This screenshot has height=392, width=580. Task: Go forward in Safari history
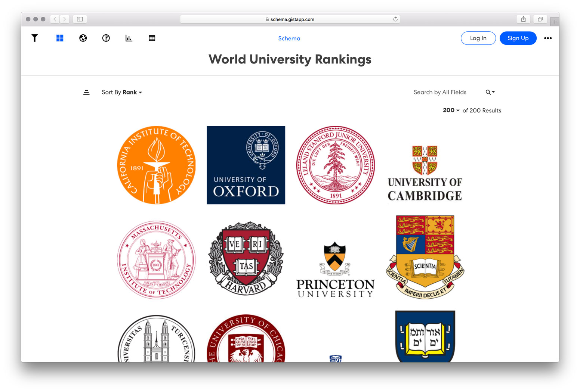(x=65, y=19)
